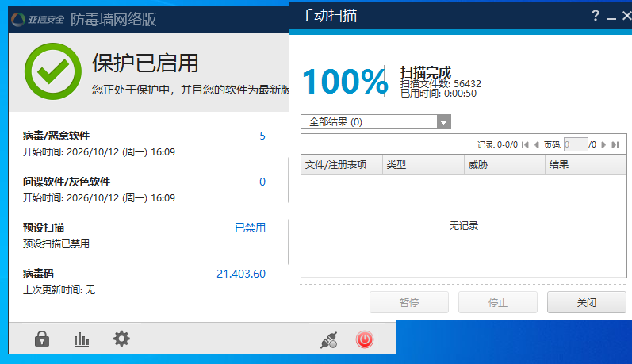Click the red power button icon
Screen dimensions: 632x364
(364, 339)
